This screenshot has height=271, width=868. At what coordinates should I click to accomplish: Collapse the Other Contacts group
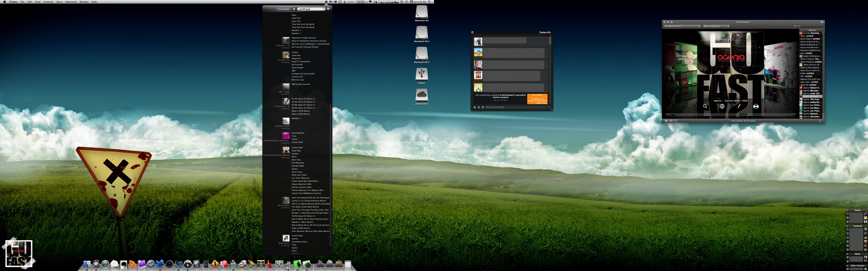[847, 266]
